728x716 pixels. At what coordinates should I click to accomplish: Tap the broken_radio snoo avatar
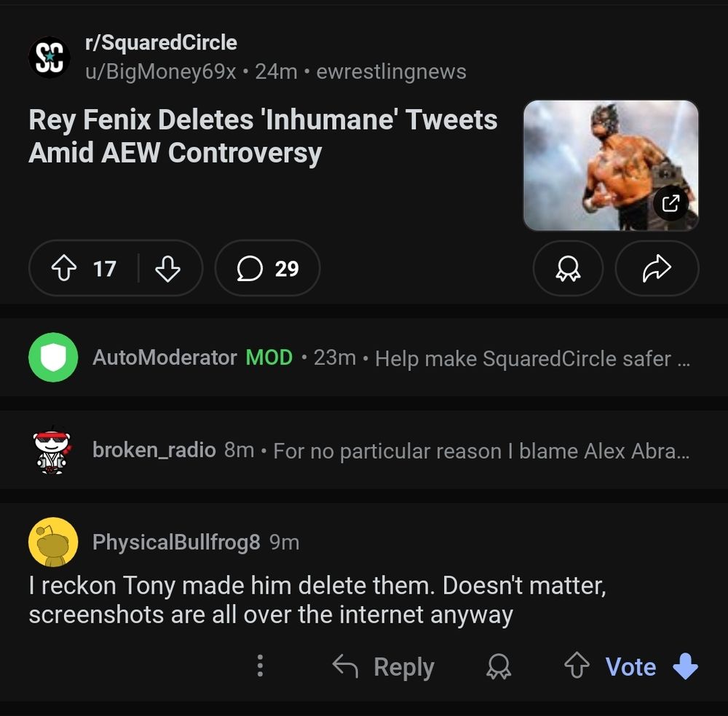(53, 451)
